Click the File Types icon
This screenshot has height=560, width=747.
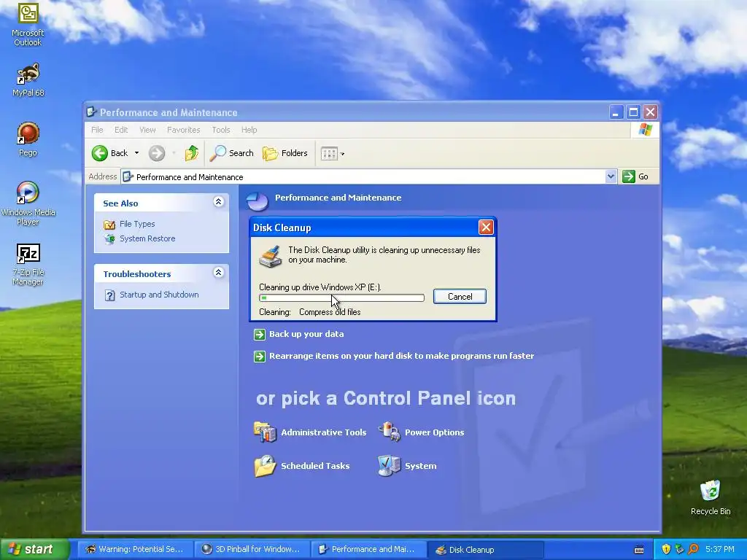click(x=109, y=225)
